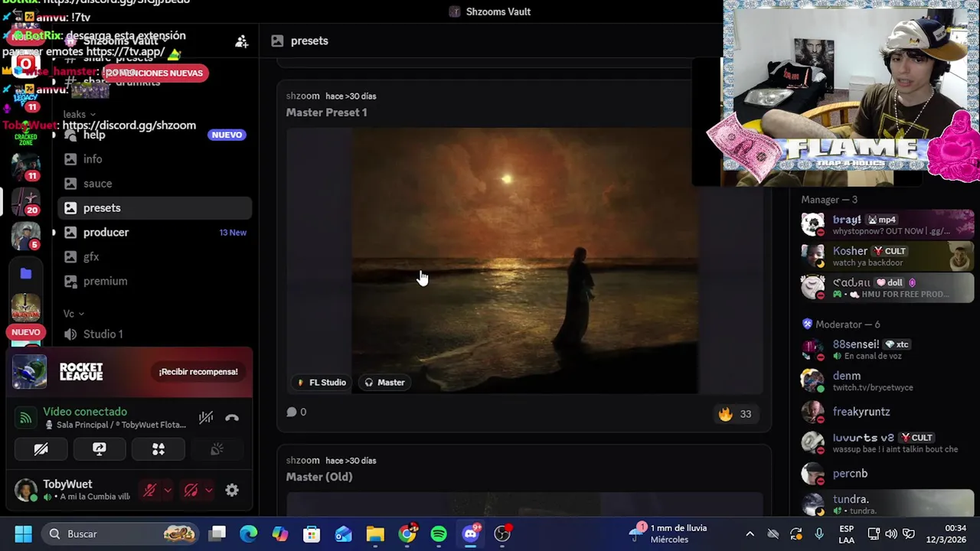980x551 pixels.
Task: Open the Master (Old) post
Action: [x=318, y=477]
